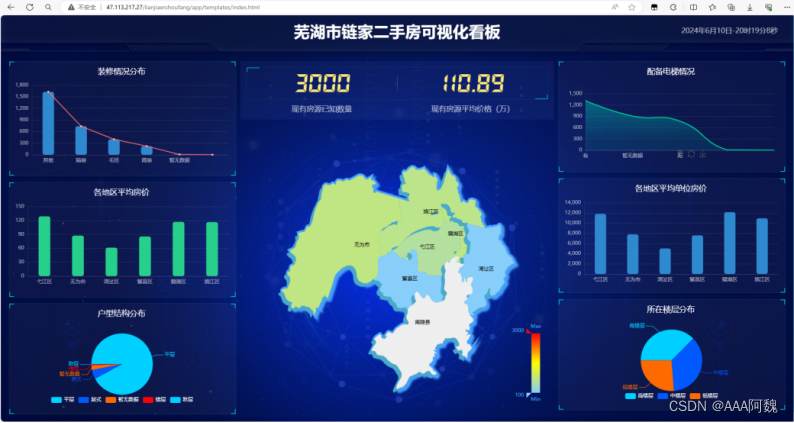
Task: Click the date and time text in header
Action: (729, 30)
